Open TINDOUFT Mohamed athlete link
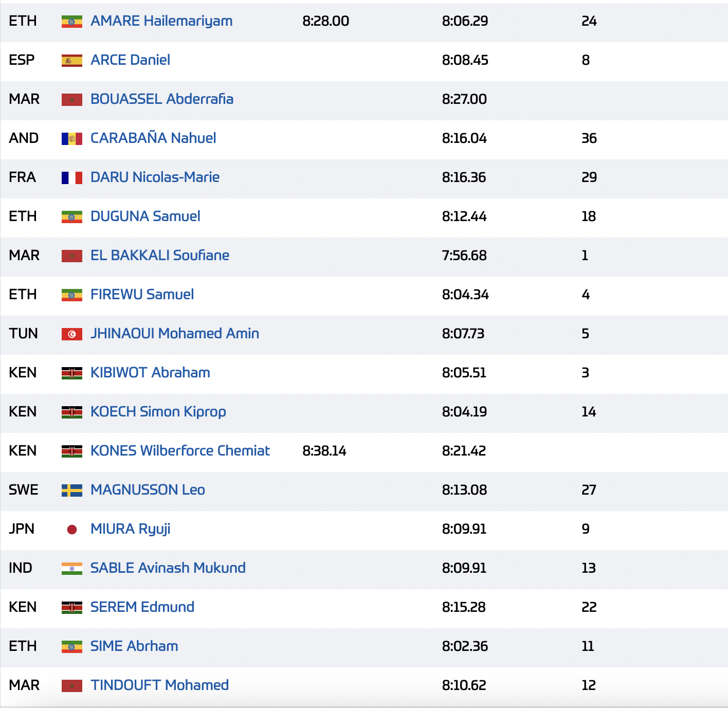Image resolution: width=728 pixels, height=708 pixels. (x=159, y=685)
